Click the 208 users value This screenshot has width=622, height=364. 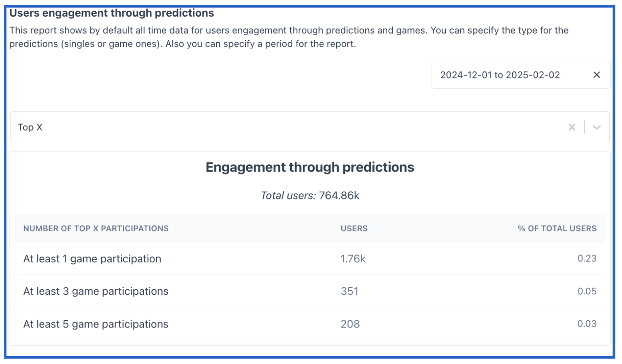pyautogui.click(x=350, y=324)
